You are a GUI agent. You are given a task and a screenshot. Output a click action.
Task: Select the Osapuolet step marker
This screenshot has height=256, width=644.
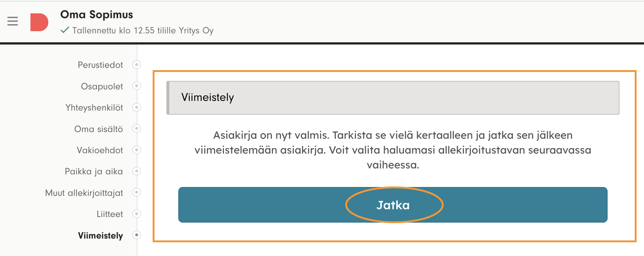coord(137,86)
